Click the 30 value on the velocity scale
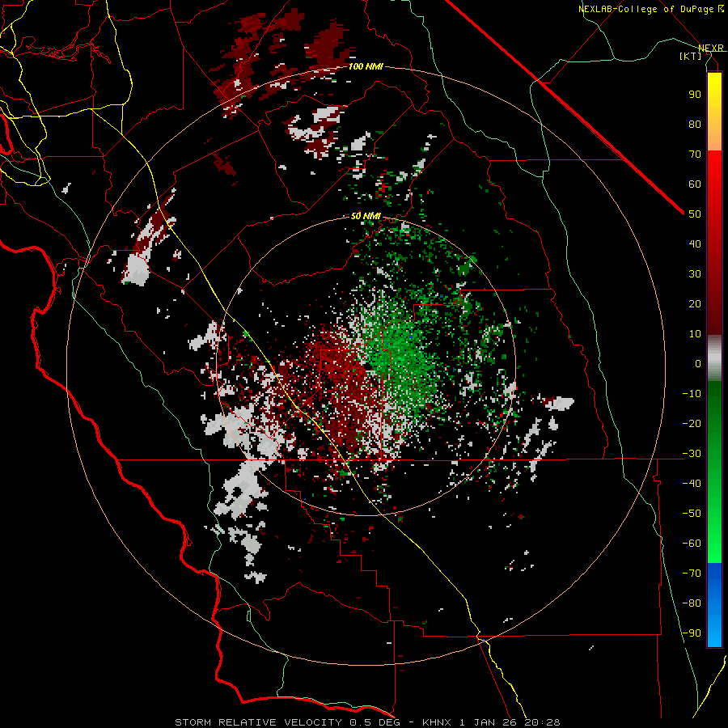Screen dimensions: 728x728 coord(695,274)
